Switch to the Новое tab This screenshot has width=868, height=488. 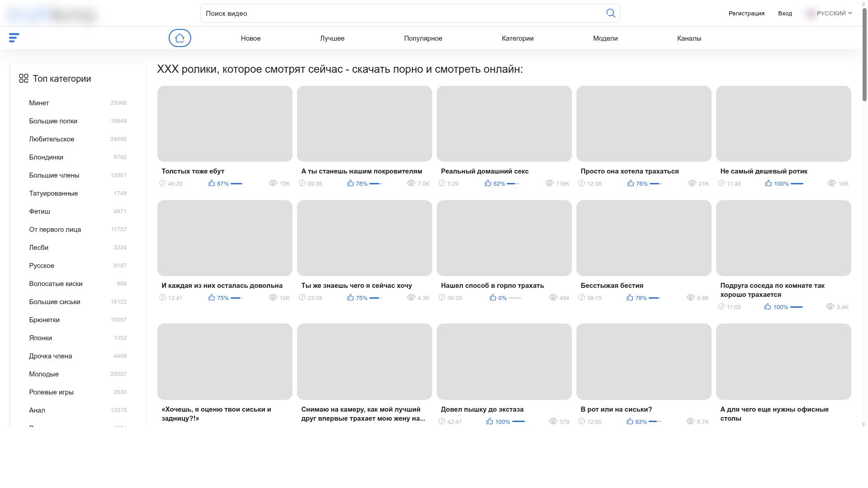(x=250, y=38)
